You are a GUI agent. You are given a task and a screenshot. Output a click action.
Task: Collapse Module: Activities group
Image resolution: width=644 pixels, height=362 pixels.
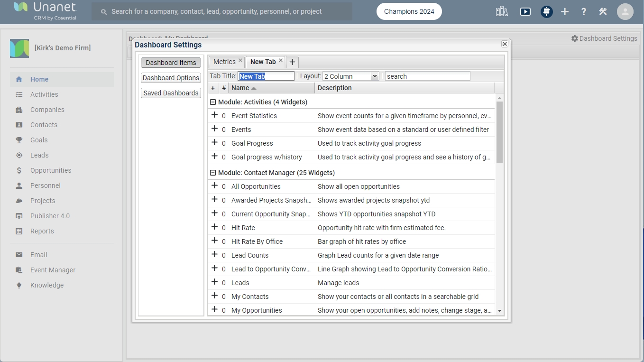click(213, 102)
